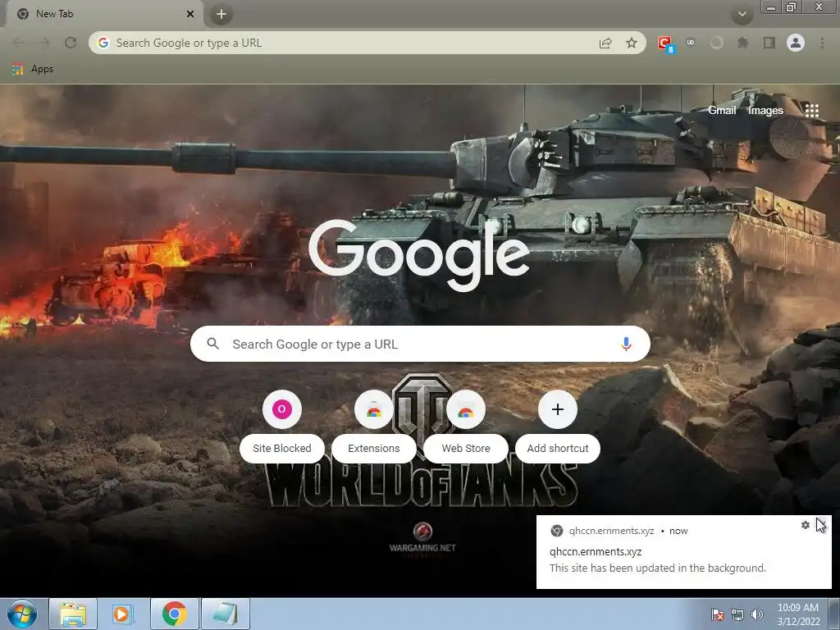Click the Action Center flag tray icon
Screen dimensions: 840x630
pos(718,614)
